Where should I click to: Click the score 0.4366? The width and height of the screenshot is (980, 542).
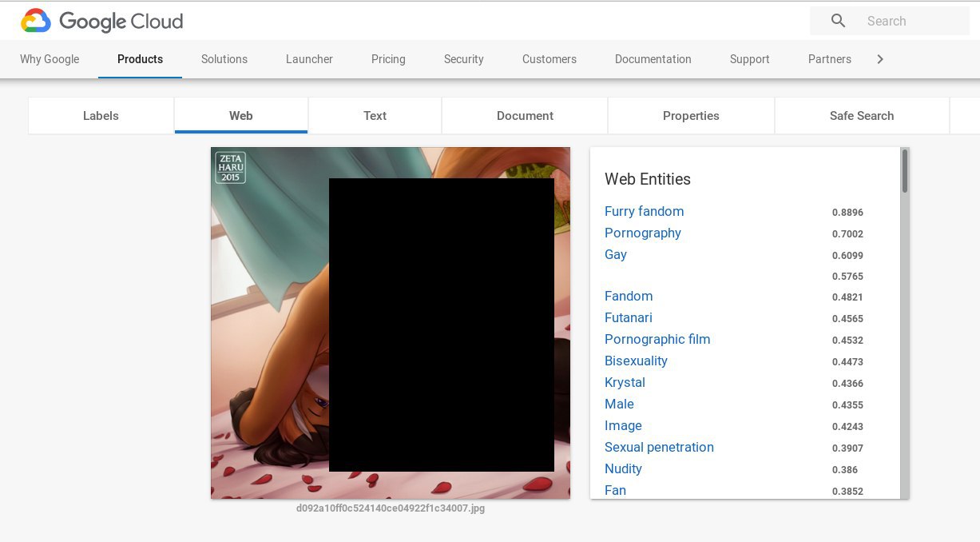[847, 384]
